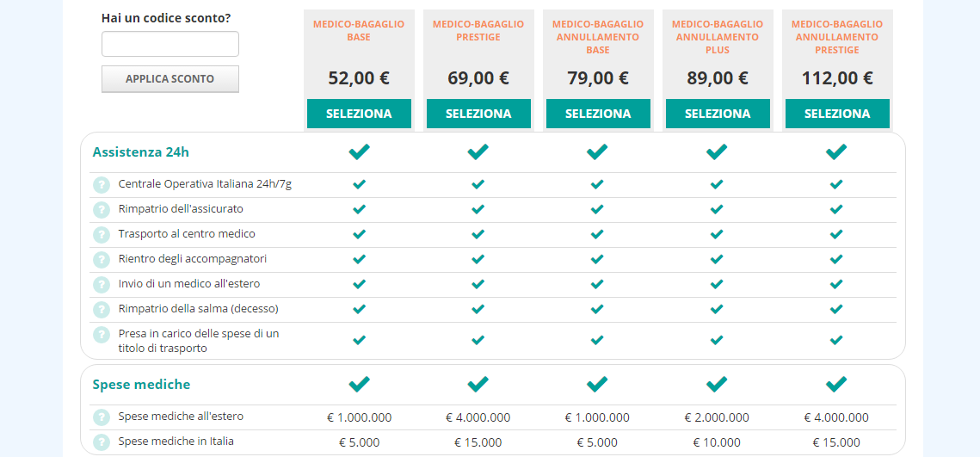
Task: Click the Assistenza 24h section heading
Action: click(x=133, y=152)
